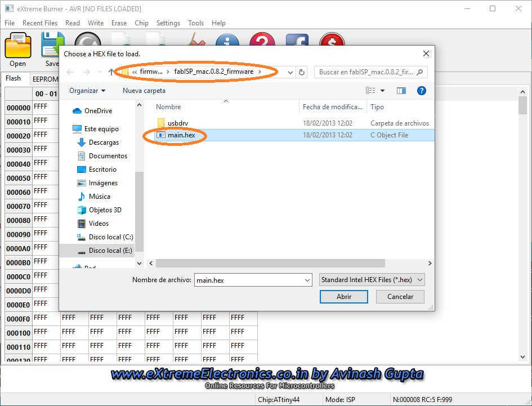This screenshot has width=532, height=406.
Task: Click the file list horizontal scrollbar
Action: click(270, 263)
